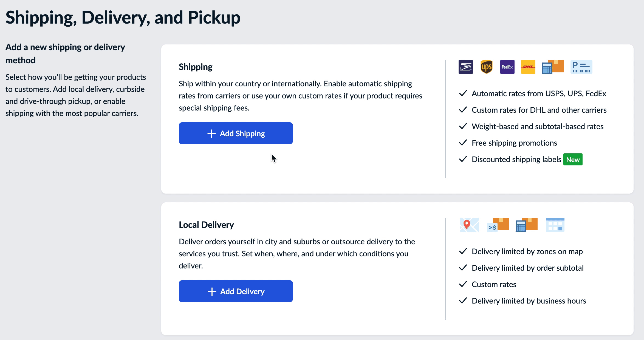Select the Local Delivery card heading
The width and height of the screenshot is (644, 340).
[206, 225]
